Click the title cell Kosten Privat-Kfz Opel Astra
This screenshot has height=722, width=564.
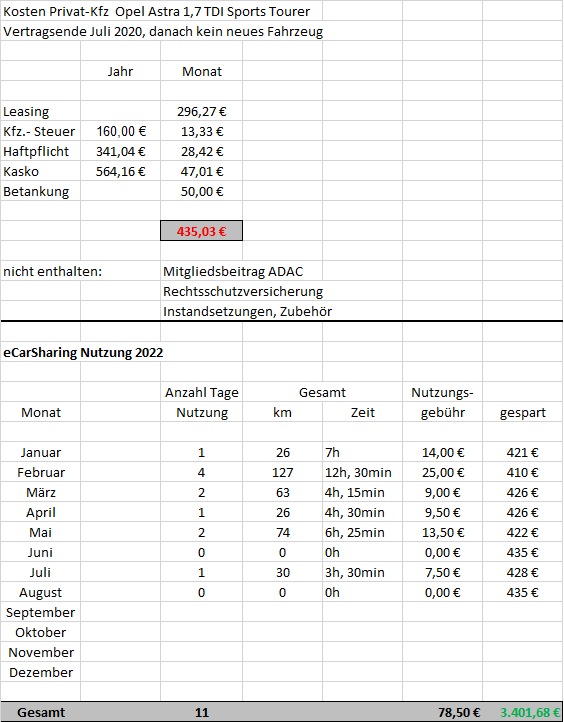157,11
